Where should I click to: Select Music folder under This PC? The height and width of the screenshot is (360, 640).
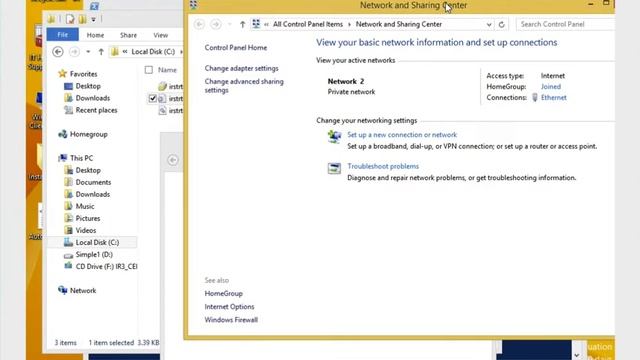point(85,206)
